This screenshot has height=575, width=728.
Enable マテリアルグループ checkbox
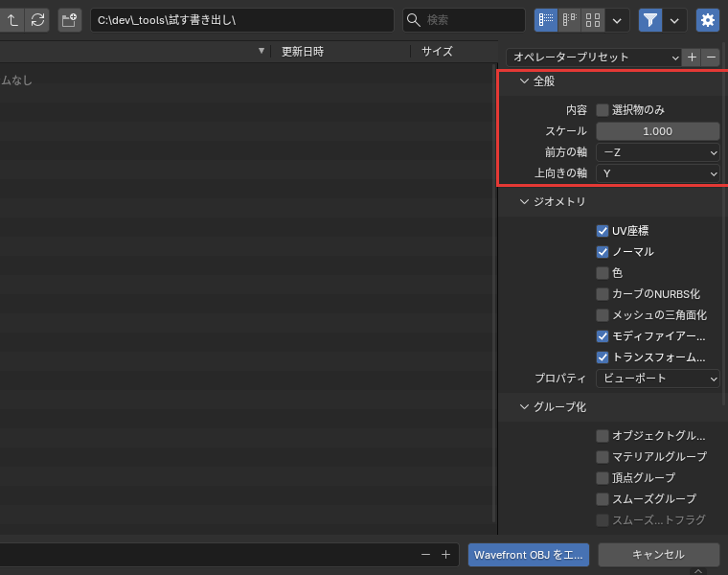603,457
